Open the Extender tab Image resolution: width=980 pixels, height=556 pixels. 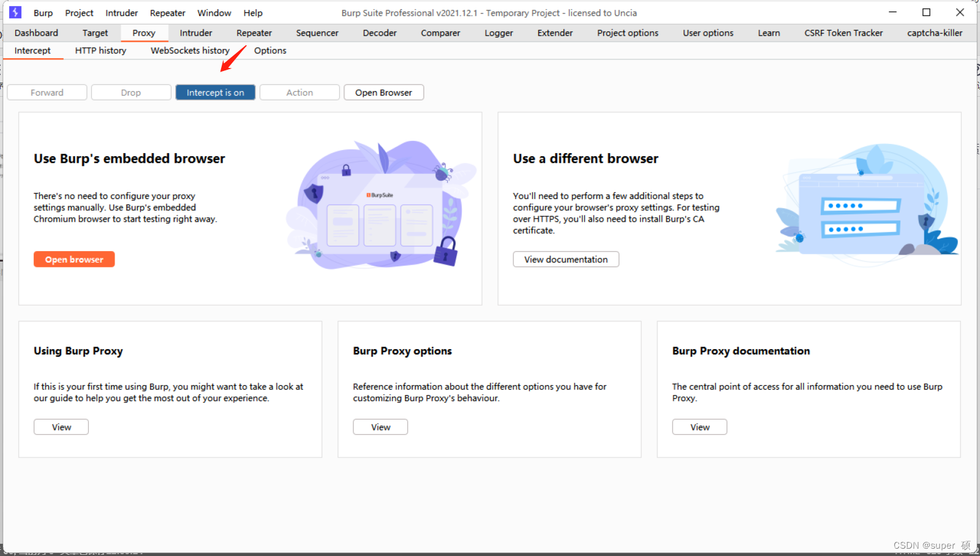[555, 33]
